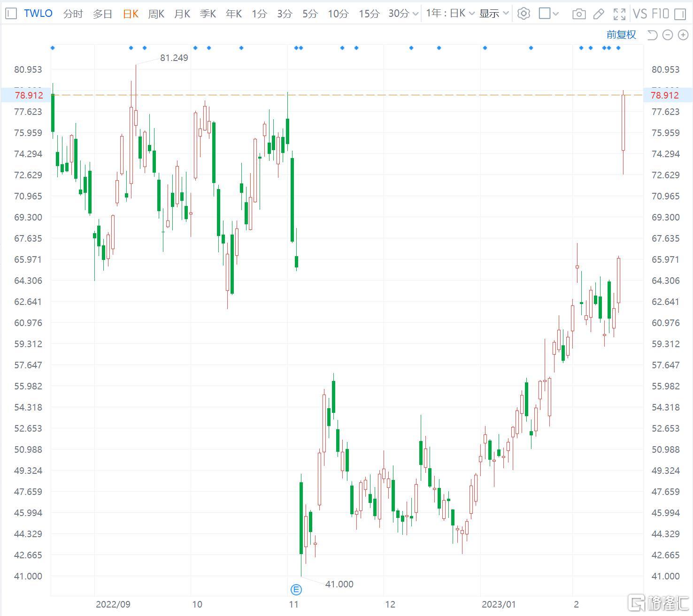This screenshot has width=693, height=616.
Task: Toggle the right sidebar panel icon
Action: [x=680, y=14]
